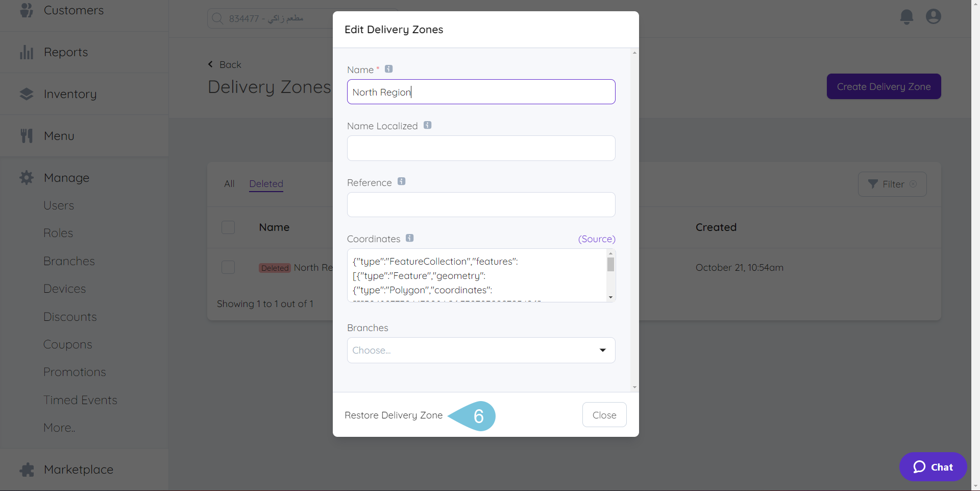This screenshot has height=491, width=980.
Task: Click the user profile avatar
Action: click(x=933, y=16)
